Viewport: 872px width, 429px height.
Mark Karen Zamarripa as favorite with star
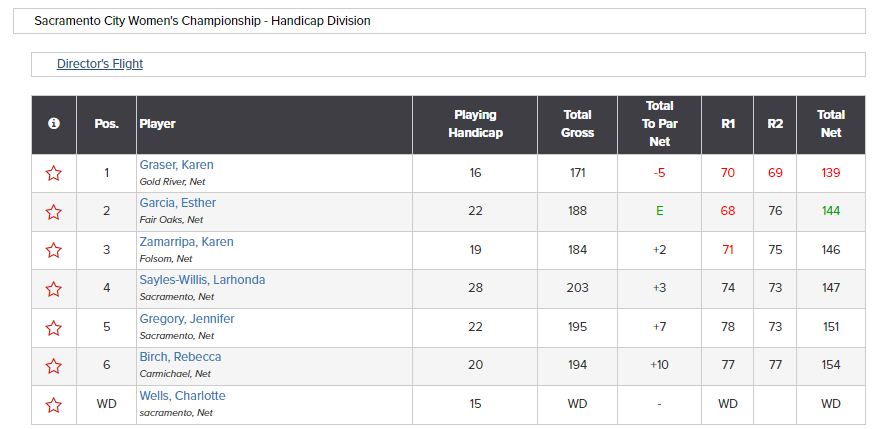coord(53,250)
